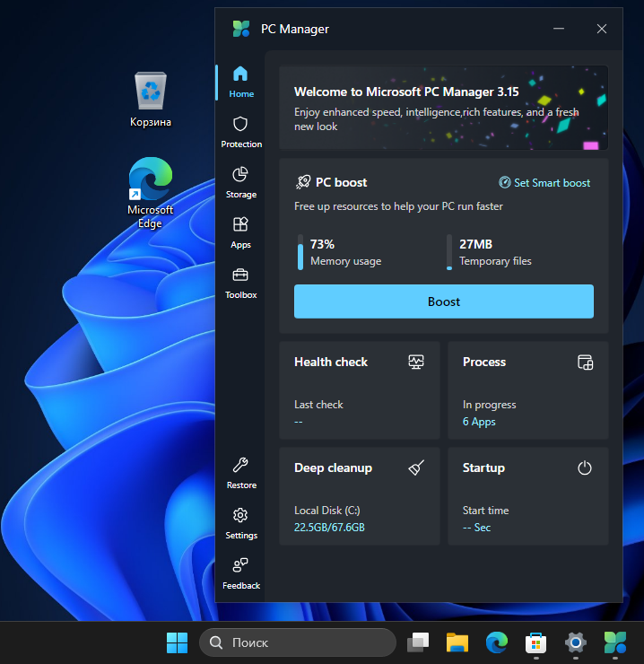The height and width of the screenshot is (664, 644).
Task: Click the Local Disk (C:) label
Action: pyautogui.click(x=326, y=511)
